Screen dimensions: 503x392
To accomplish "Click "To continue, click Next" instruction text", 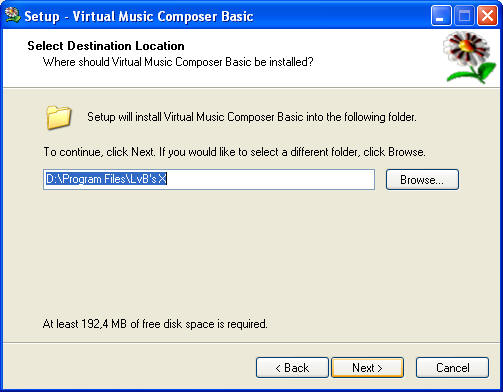I will coord(234,152).
